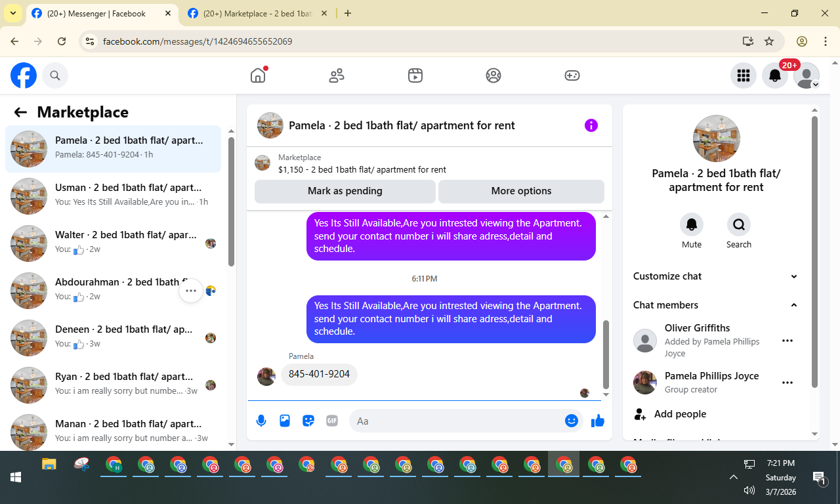Open the Reels video icon
840x504 pixels.
(x=415, y=75)
